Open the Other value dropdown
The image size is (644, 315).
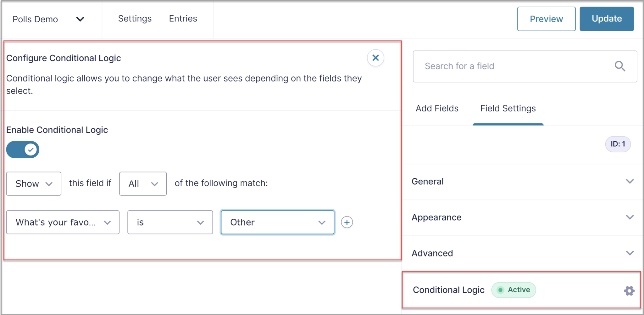pyautogui.click(x=277, y=222)
